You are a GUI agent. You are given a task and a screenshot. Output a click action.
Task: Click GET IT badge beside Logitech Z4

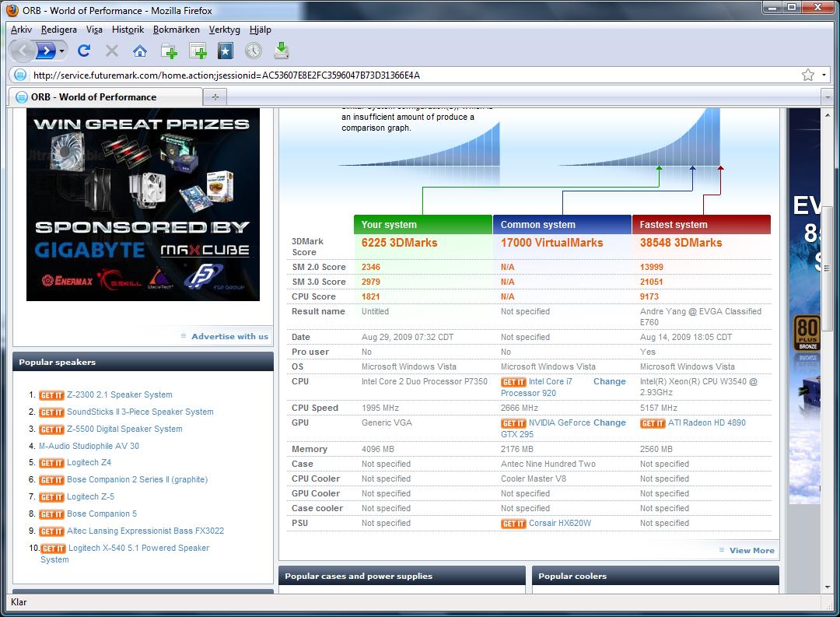51,463
